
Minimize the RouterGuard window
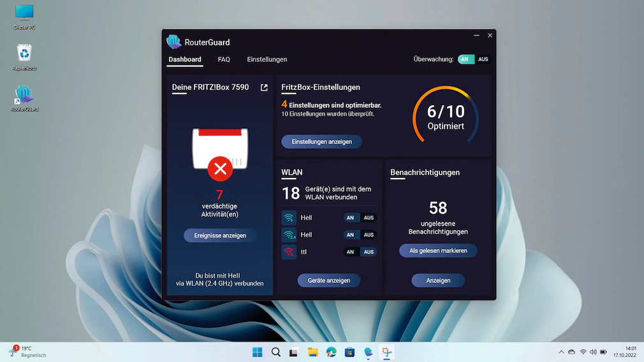476,35
